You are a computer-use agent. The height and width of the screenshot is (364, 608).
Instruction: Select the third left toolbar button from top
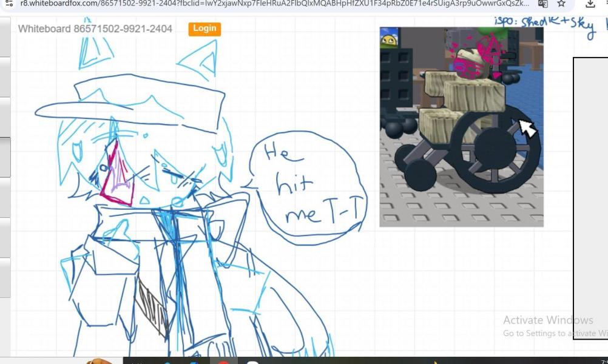point(5,116)
